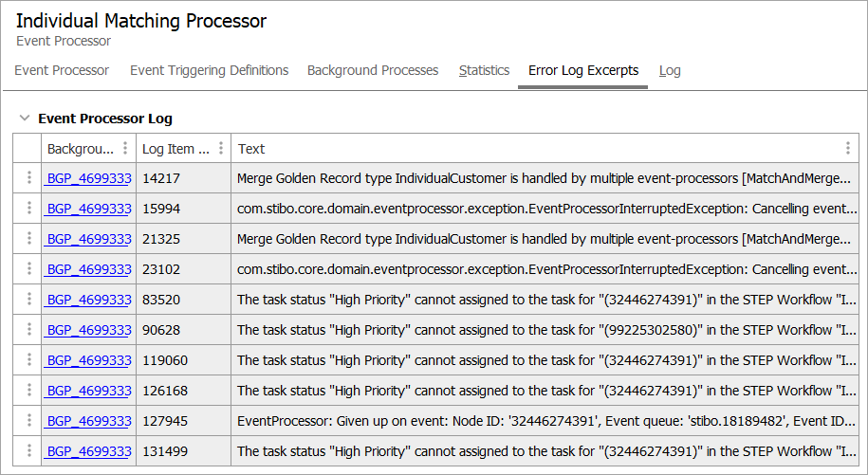Open row menu for log item 14217

click(28, 178)
